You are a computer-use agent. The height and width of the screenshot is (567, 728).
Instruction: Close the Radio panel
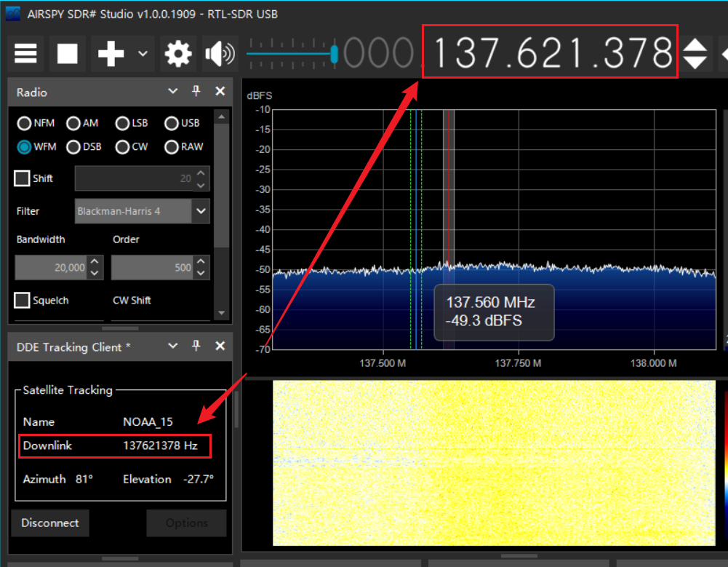220,92
